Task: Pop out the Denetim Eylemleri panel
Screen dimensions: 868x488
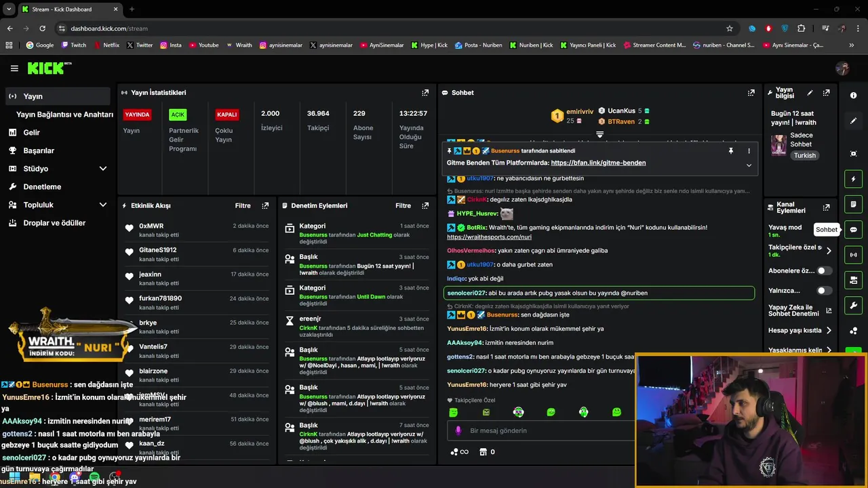Action: tap(425, 205)
